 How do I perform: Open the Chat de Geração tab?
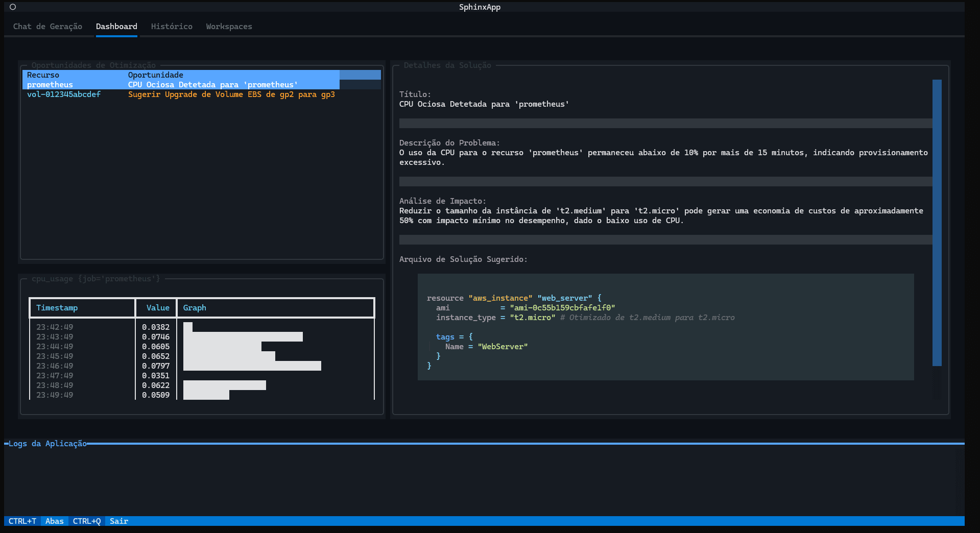tap(47, 27)
